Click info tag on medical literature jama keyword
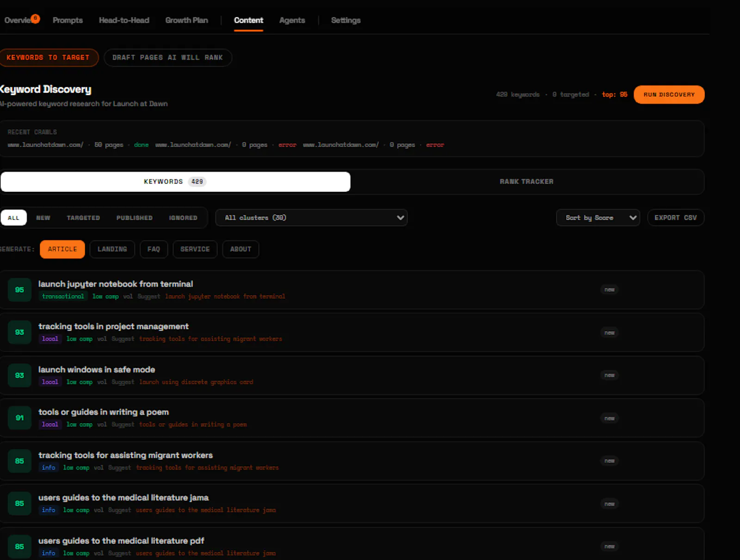The height and width of the screenshot is (560, 740). (x=49, y=510)
